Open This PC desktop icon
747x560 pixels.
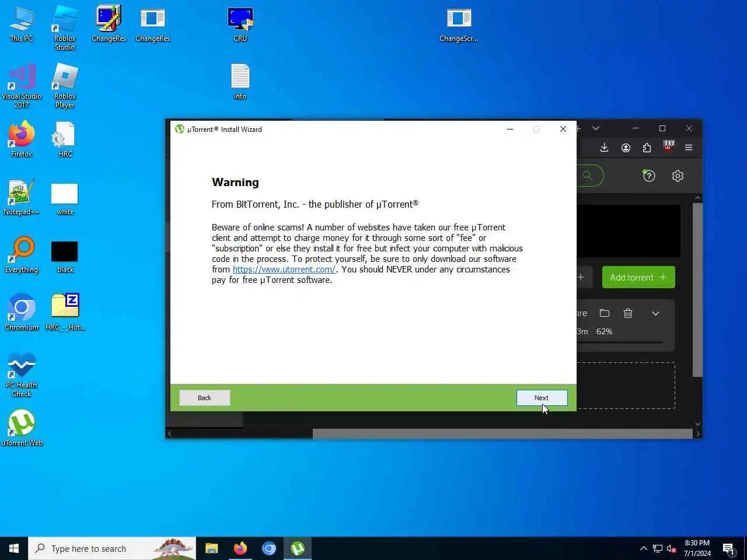coord(22,24)
